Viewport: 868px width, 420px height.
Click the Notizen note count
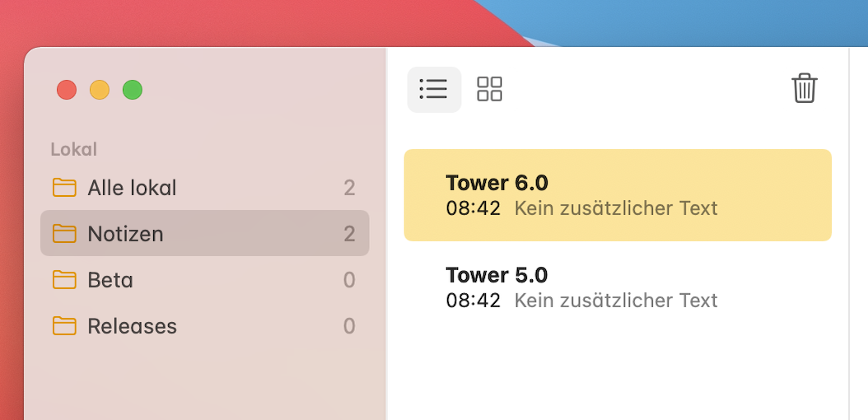pyautogui.click(x=349, y=234)
